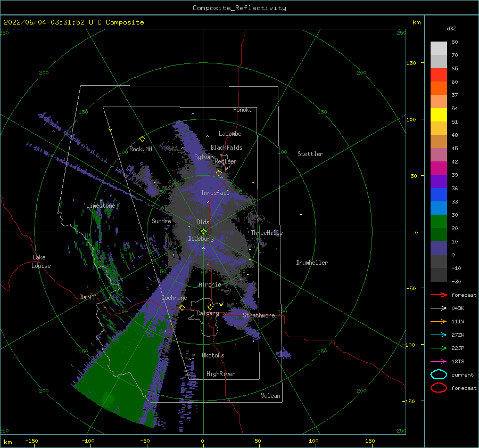Click the Vulcan label
479x448 pixels.
(271, 396)
